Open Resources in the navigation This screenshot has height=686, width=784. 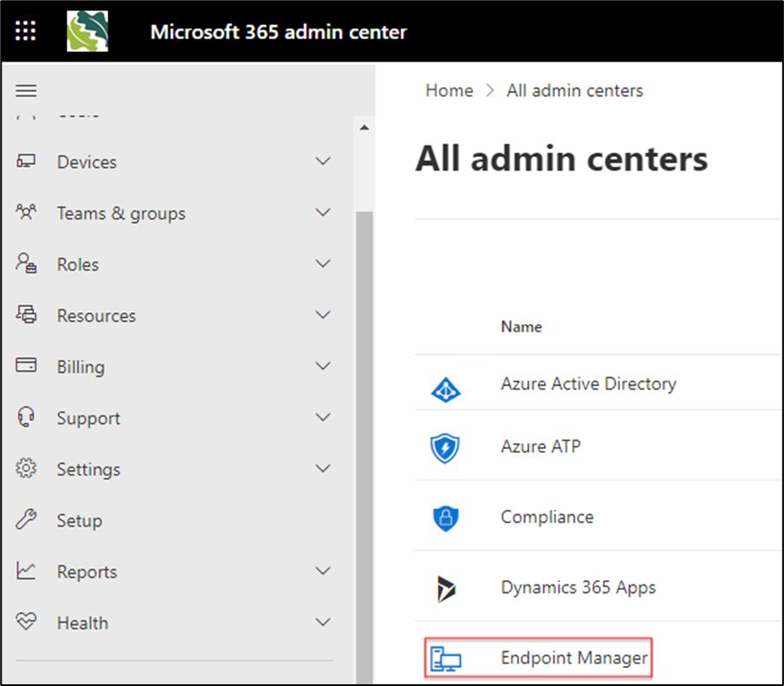pyautogui.click(x=96, y=316)
